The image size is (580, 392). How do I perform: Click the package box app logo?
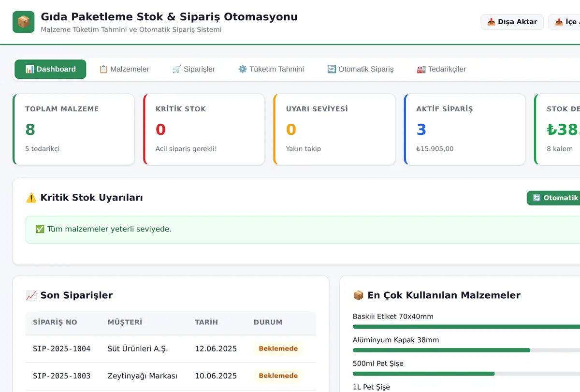coord(23,22)
